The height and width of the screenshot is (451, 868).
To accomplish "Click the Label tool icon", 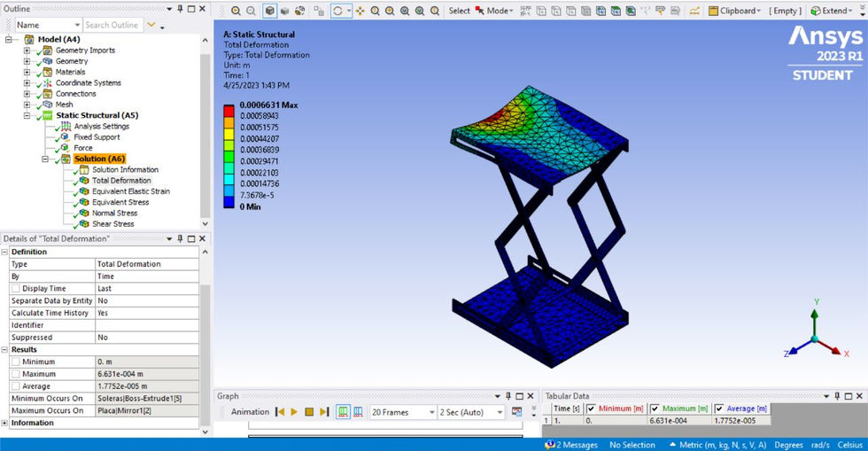I will (660, 11).
